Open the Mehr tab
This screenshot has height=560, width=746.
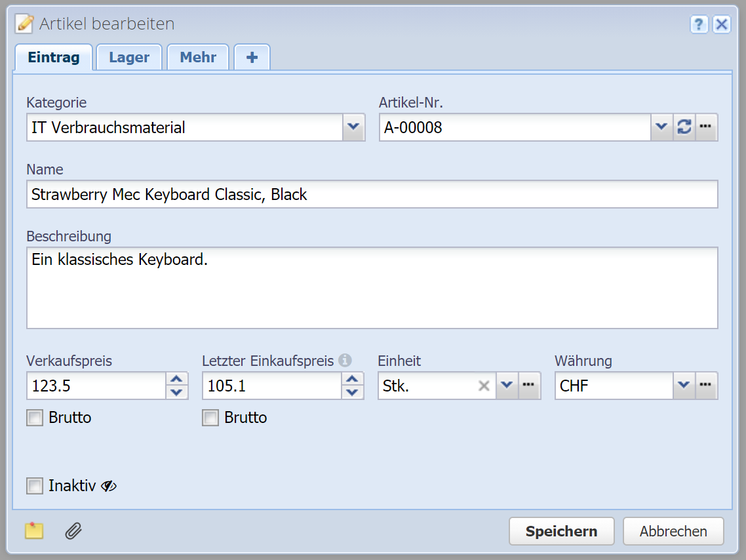[198, 58]
